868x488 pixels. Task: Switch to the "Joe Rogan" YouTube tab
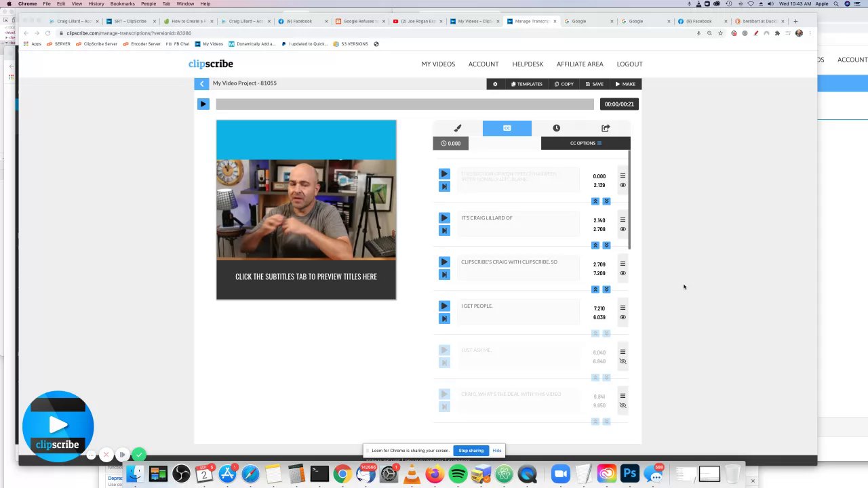[x=418, y=21]
